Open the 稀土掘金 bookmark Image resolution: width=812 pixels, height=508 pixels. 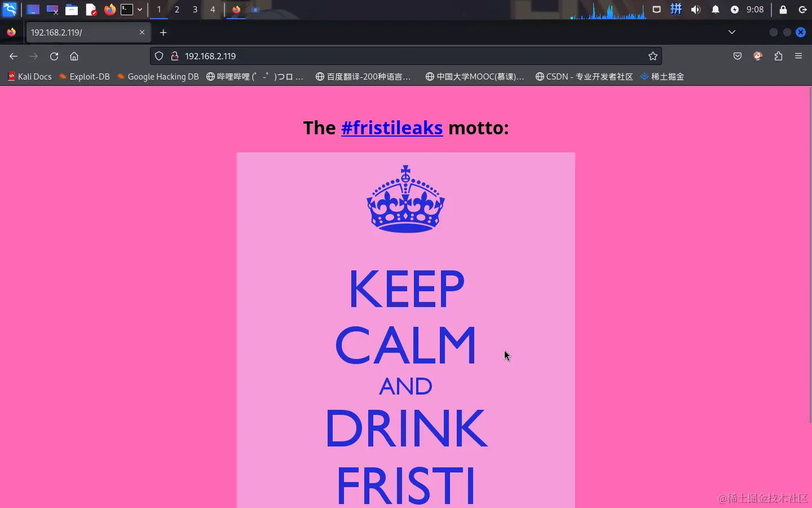[x=662, y=77]
